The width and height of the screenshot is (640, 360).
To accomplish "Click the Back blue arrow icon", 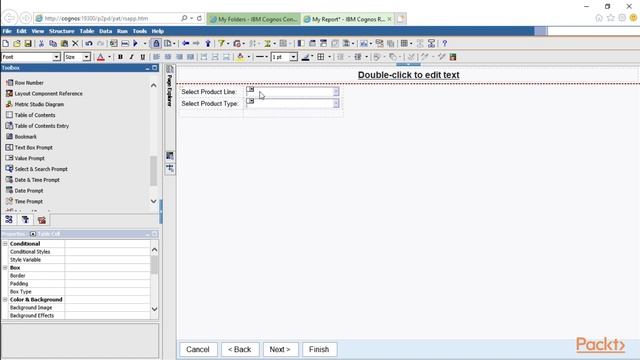I will (185, 43).
